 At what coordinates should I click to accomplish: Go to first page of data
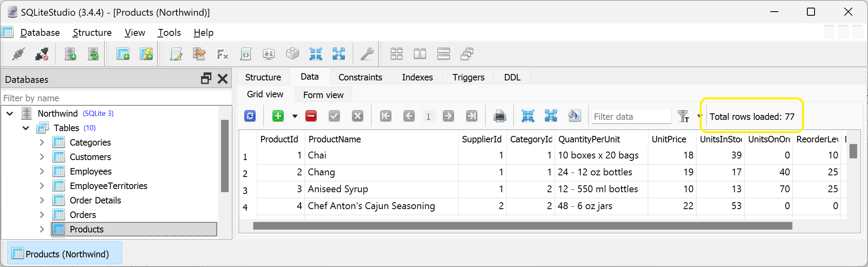click(386, 116)
